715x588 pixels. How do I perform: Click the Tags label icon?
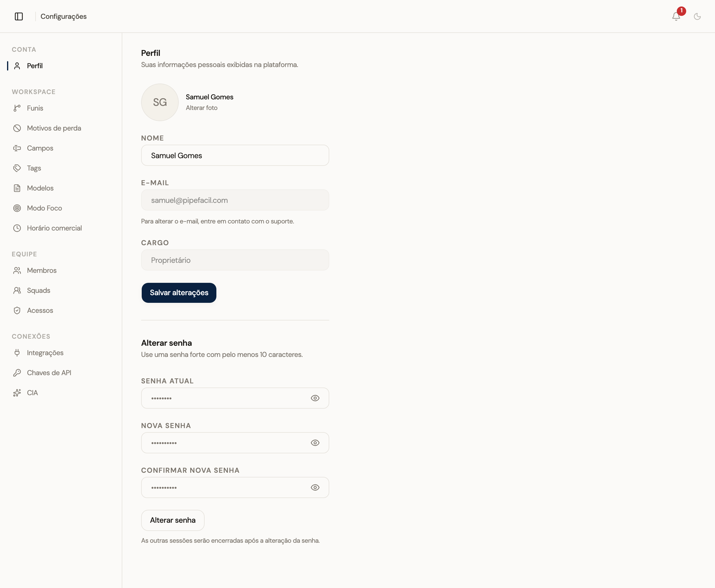point(17,168)
